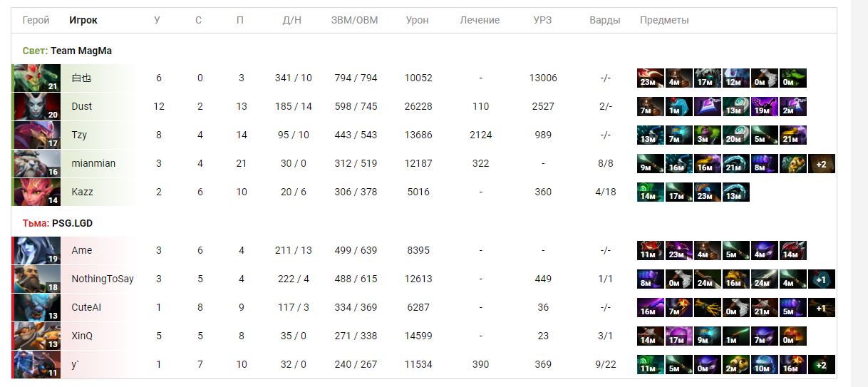Sort by the ЗВМ/ОВМ column header

tap(354, 20)
